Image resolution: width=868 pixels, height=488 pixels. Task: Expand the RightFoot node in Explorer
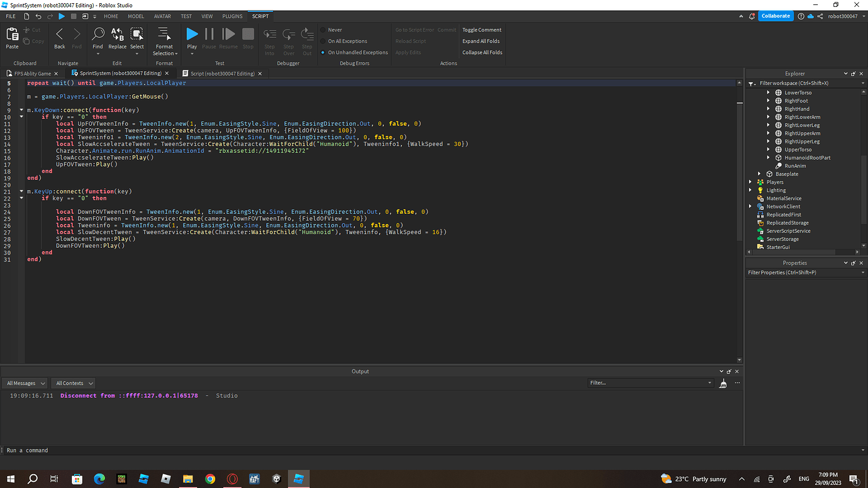pos(768,101)
